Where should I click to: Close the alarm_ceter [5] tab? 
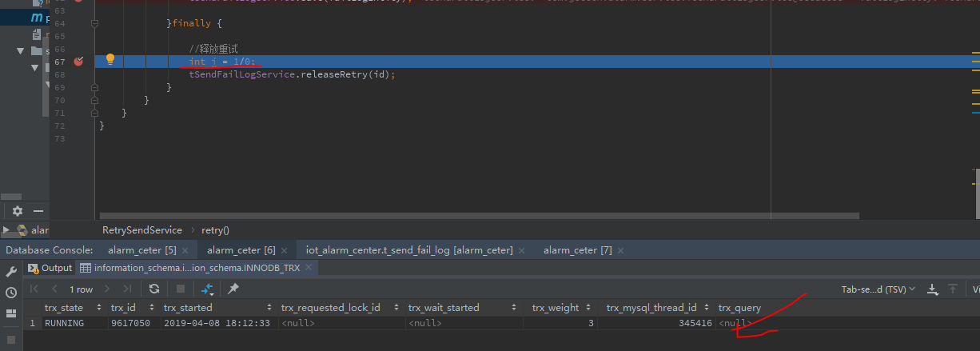coord(186,250)
